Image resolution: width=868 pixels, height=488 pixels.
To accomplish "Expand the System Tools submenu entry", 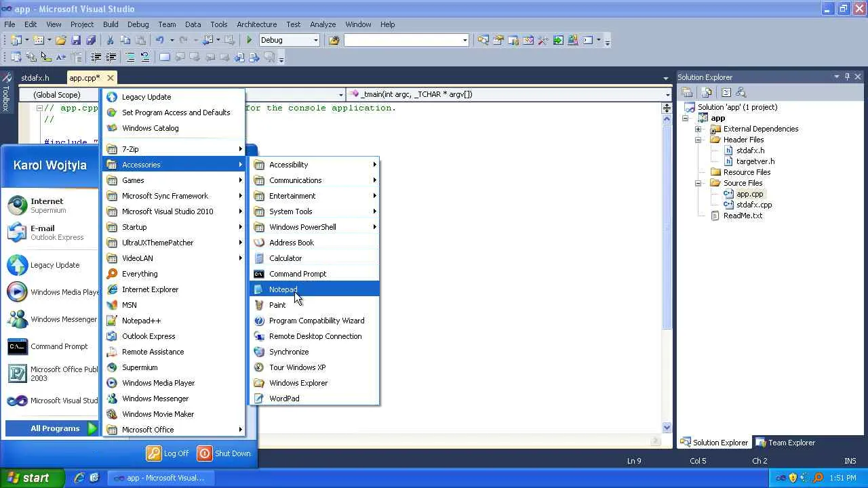I will (x=315, y=211).
